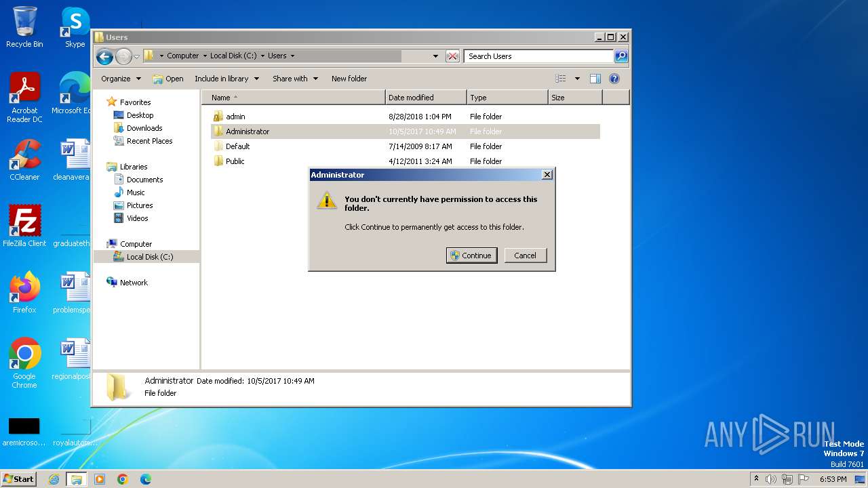Click New folder in the toolbar
Viewport: 868px width, 488px height.
click(x=349, y=79)
